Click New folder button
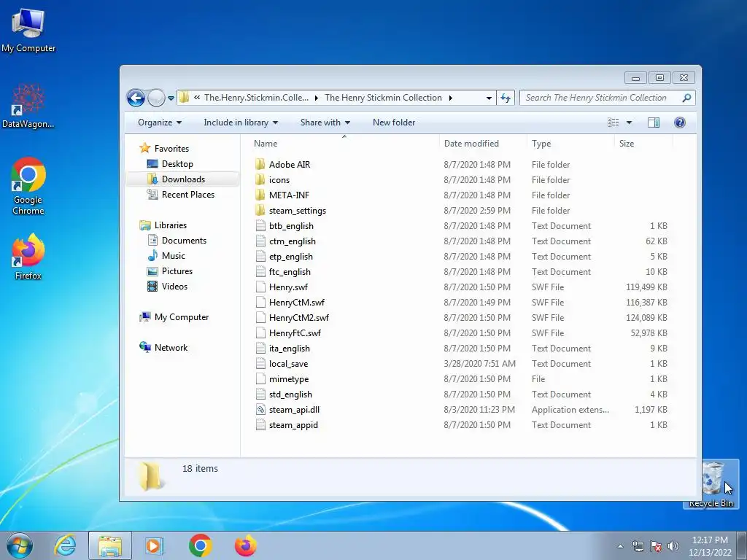Viewport: 747px width, 560px height. coord(393,122)
